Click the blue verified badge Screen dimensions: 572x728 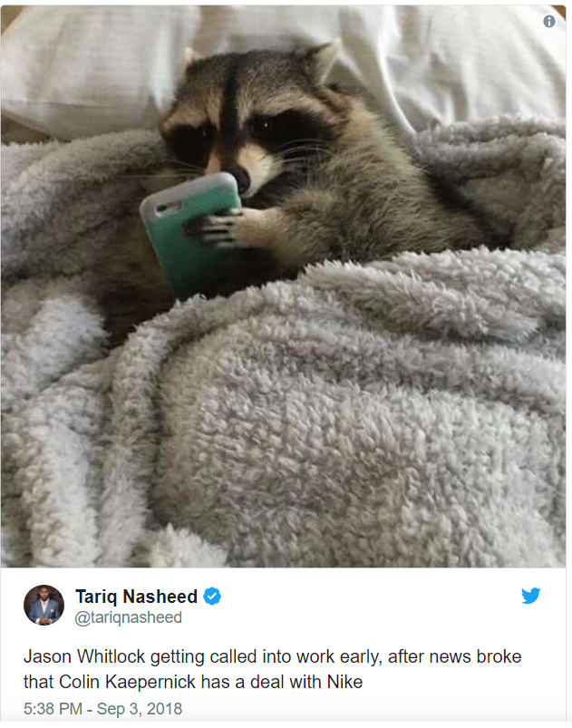point(212,597)
